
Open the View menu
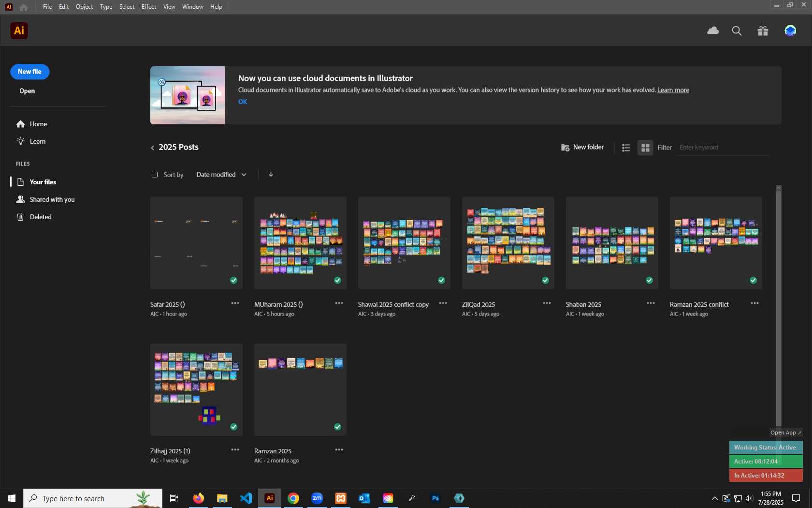[x=169, y=7]
